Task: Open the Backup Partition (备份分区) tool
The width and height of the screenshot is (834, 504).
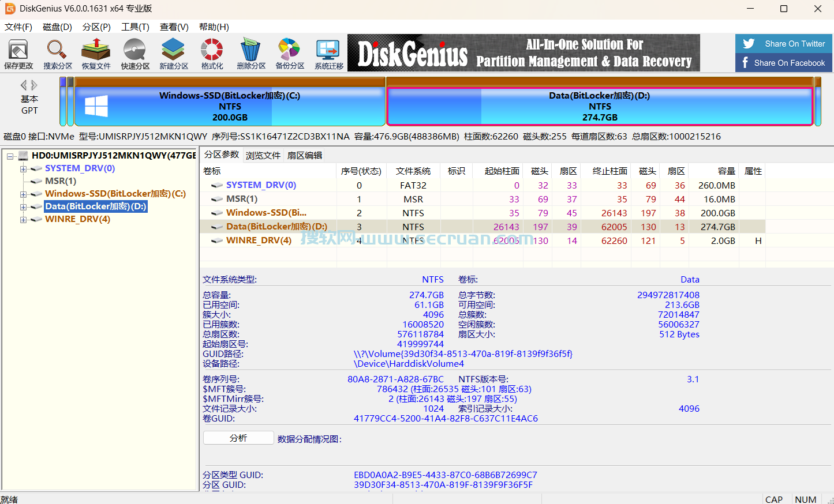Action: 290,54
